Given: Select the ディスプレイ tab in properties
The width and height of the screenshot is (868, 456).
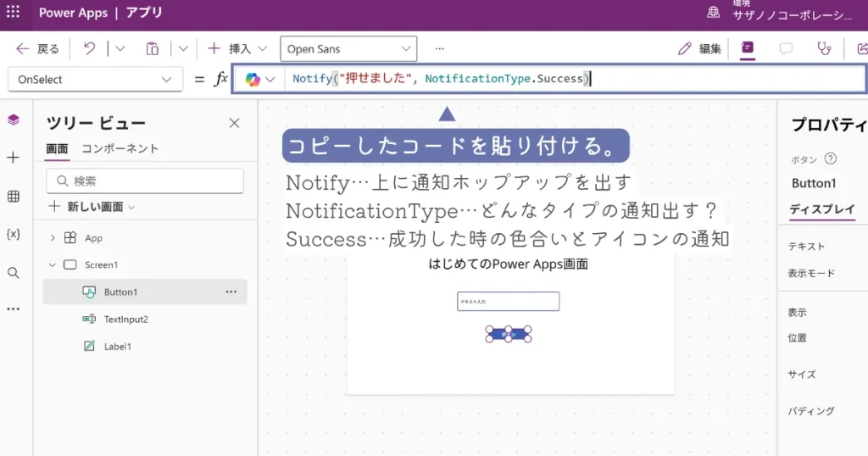Looking at the screenshot, I should tap(821, 209).
